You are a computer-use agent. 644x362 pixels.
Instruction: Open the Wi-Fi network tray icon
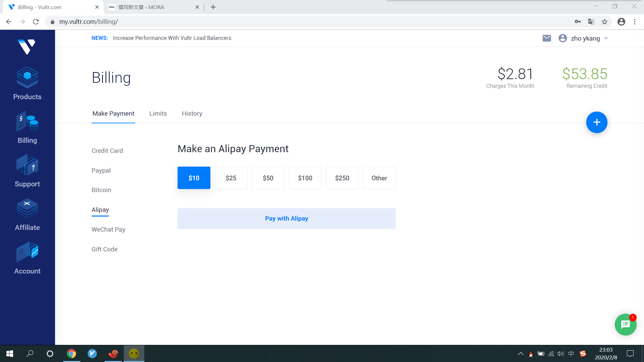click(551, 354)
